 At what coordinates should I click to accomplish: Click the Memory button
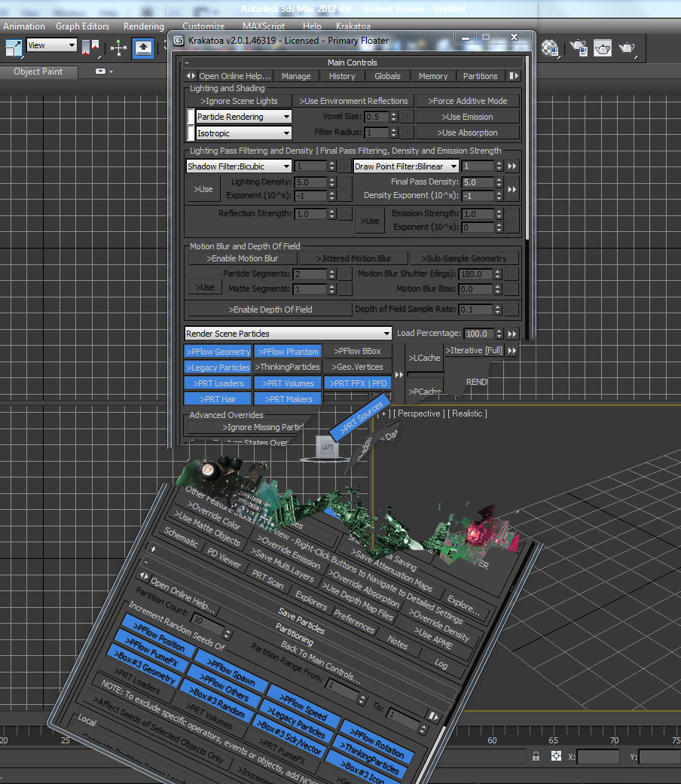tap(433, 76)
